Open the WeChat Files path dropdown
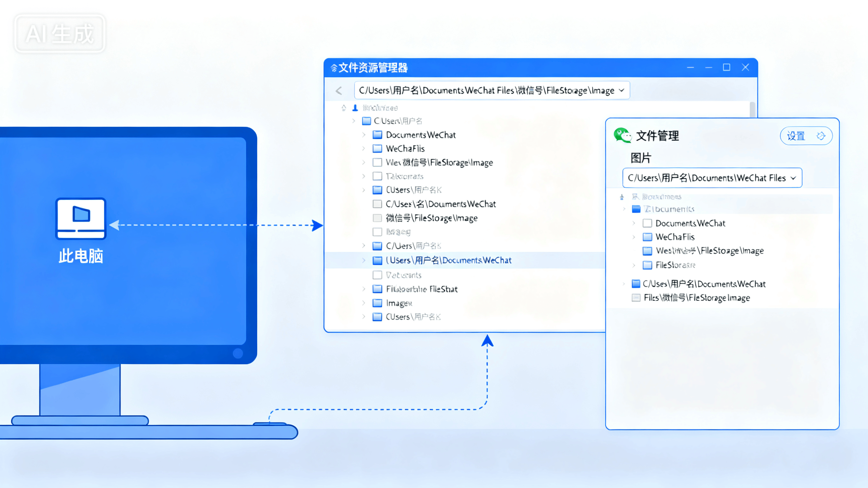This screenshot has height=488, width=868. pos(793,178)
